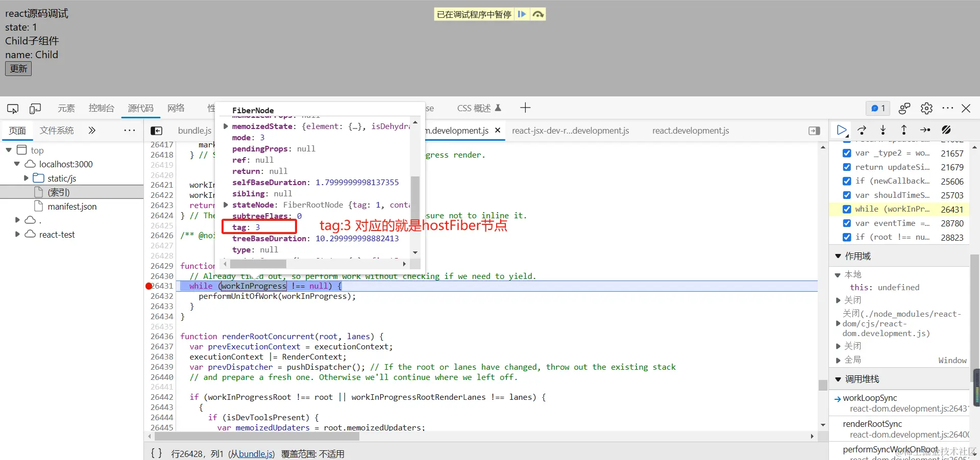Viewport: 980px width, 460px height.
Task: Switch to the 文件系统 navigator tab
Action: [57, 131]
